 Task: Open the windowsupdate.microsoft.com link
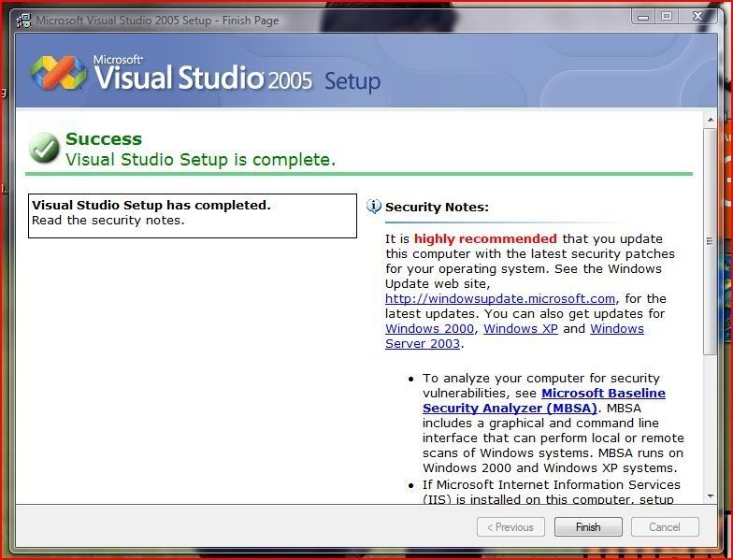pos(499,299)
